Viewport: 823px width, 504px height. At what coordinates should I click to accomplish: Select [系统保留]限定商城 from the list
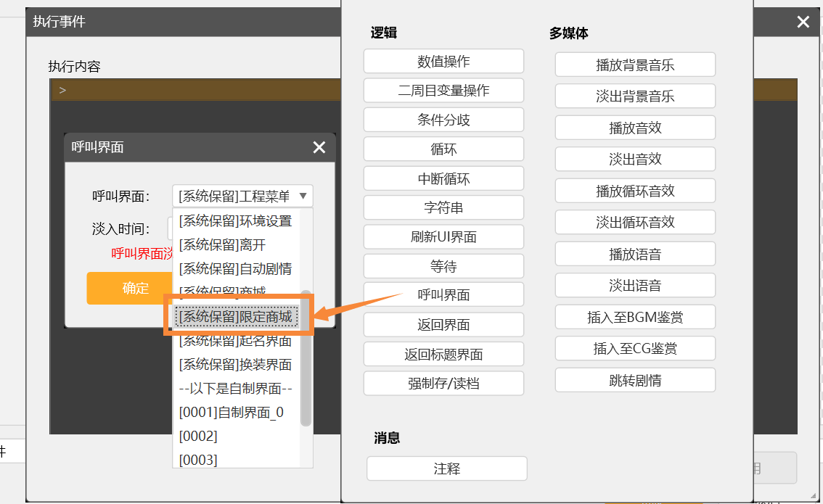click(x=236, y=317)
